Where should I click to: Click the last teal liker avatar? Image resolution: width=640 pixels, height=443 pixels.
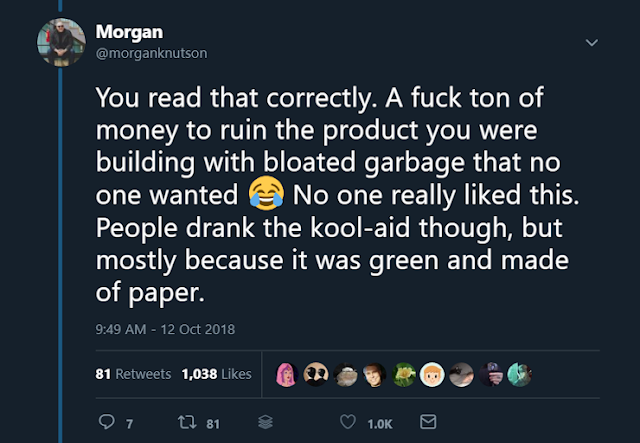pyautogui.click(x=520, y=373)
